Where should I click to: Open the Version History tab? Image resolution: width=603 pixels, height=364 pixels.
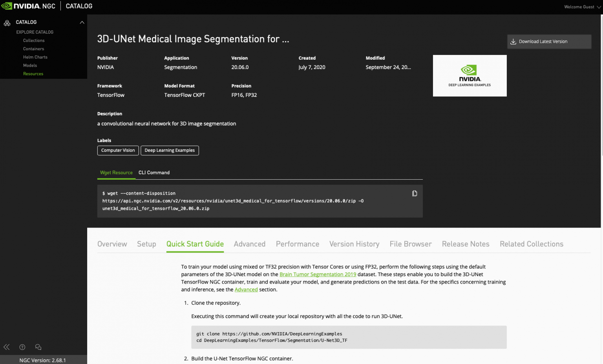354,244
